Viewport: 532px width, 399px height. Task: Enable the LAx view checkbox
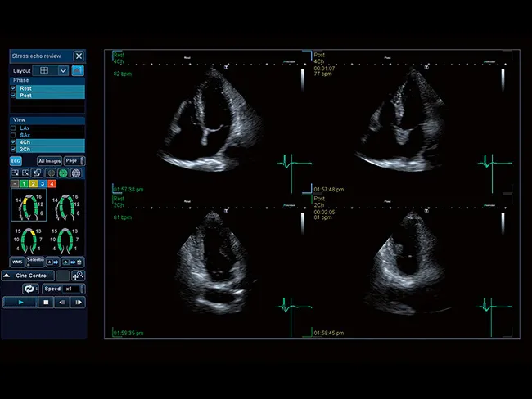[x=13, y=128]
